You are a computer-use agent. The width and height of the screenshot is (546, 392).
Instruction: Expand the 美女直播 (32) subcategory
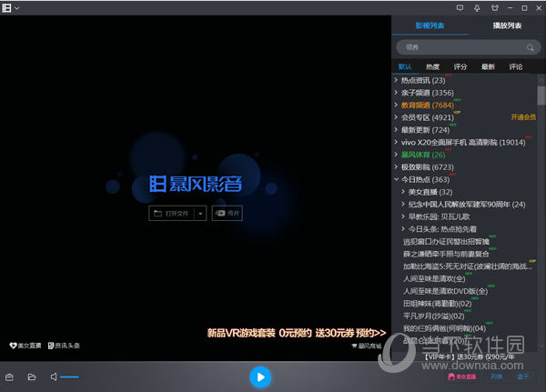pyautogui.click(x=403, y=192)
